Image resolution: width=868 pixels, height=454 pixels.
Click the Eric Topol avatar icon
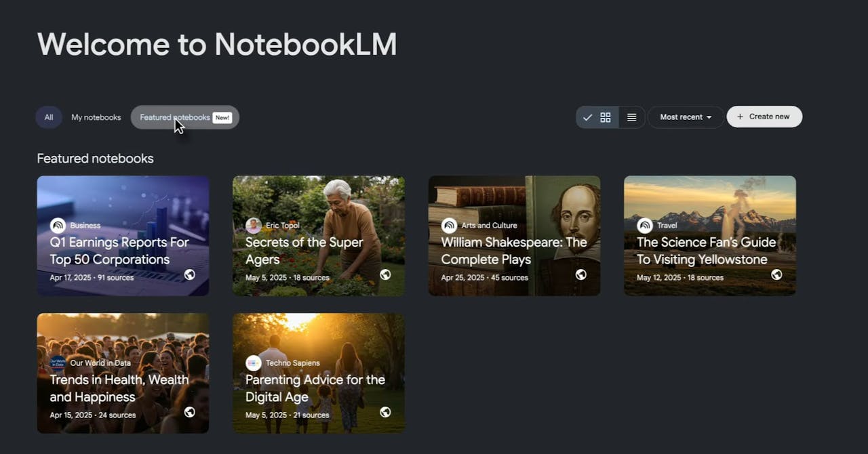[254, 226]
